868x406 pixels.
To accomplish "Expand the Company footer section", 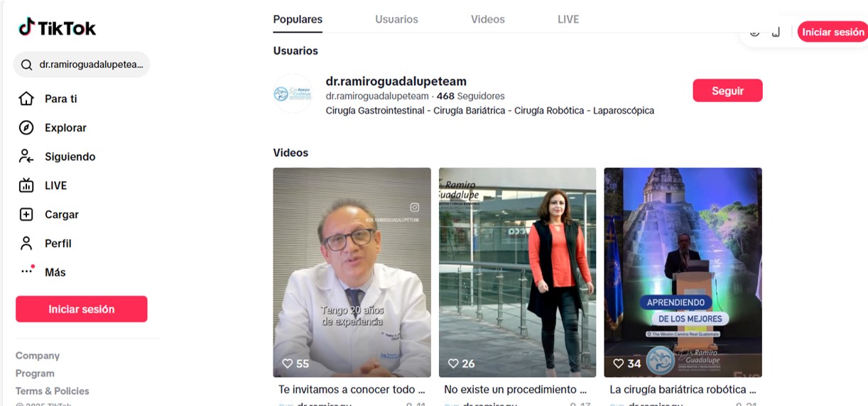I will coord(38,356).
